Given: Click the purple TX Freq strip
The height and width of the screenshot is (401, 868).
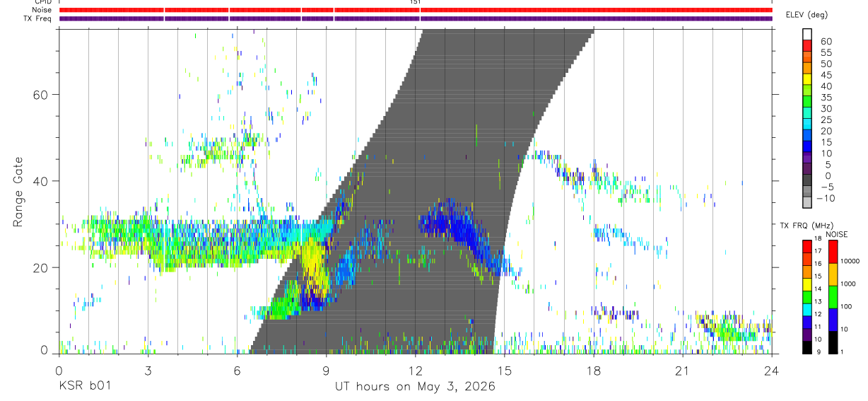Looking at the screenshot, I should 416,18.
